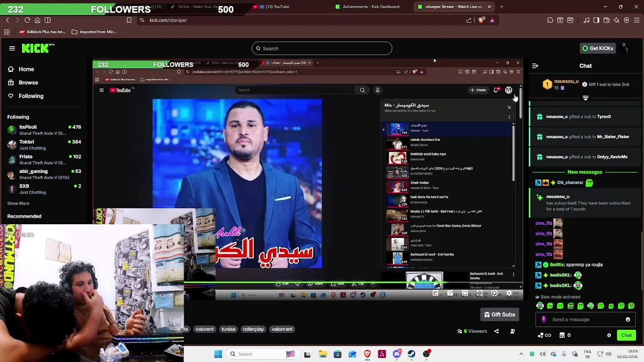The height and width of the screenshot is (362, 644).
Task: Open the chat shop icon
Action: coord(562,335)
